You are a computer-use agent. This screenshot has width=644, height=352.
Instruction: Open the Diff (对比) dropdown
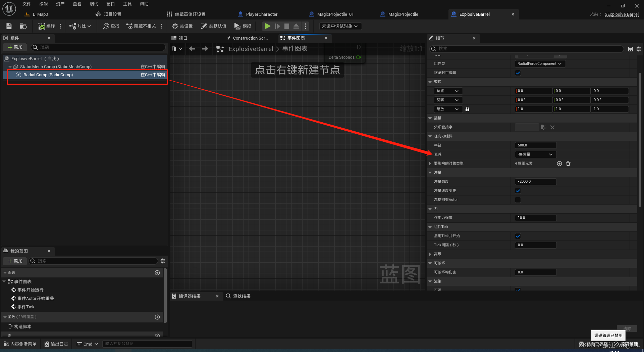[80, 26]
